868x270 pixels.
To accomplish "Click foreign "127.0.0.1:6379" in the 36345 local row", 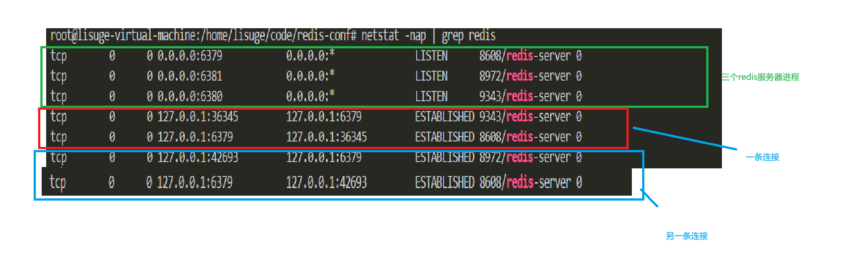I will coord(324,116).
